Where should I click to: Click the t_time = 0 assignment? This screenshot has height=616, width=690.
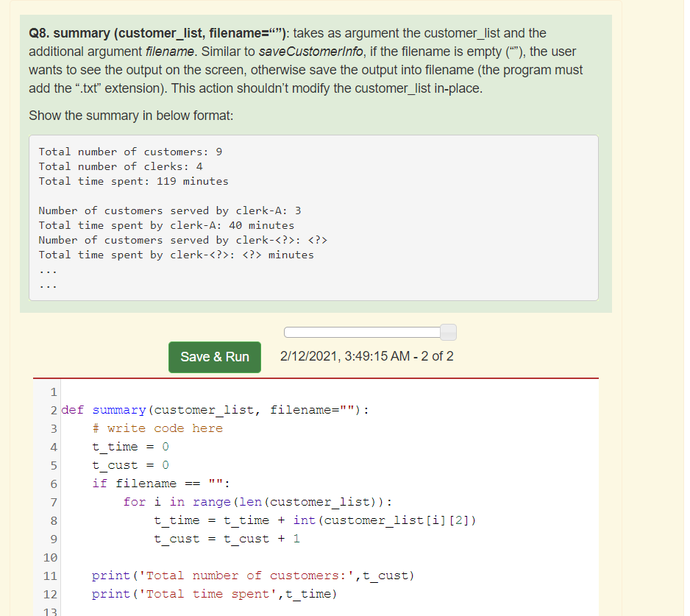click(x=130, y=447)
